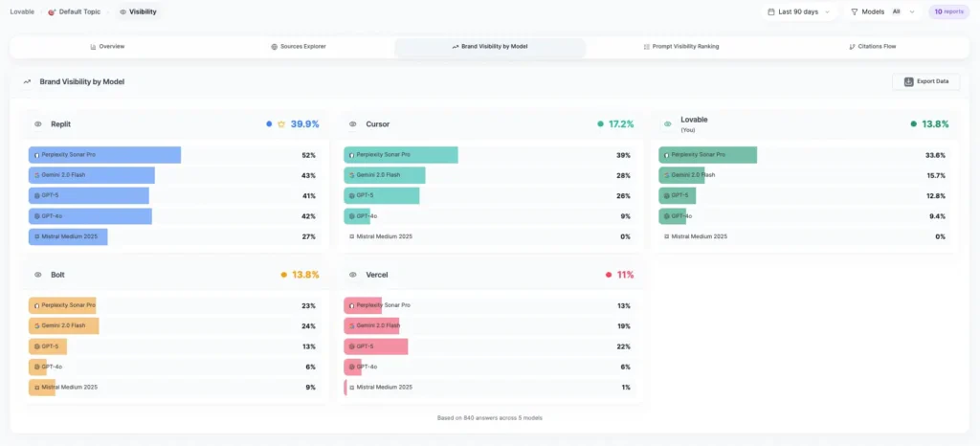Click the Lovable breadcrumb link
This screenshot has width=980, height=446.
coord(22,11)
